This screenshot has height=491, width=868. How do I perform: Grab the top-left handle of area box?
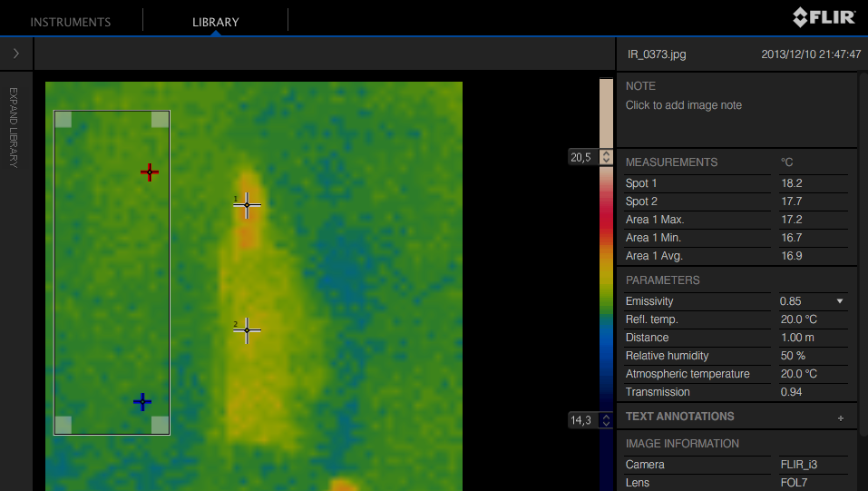(x=63, y=120)
